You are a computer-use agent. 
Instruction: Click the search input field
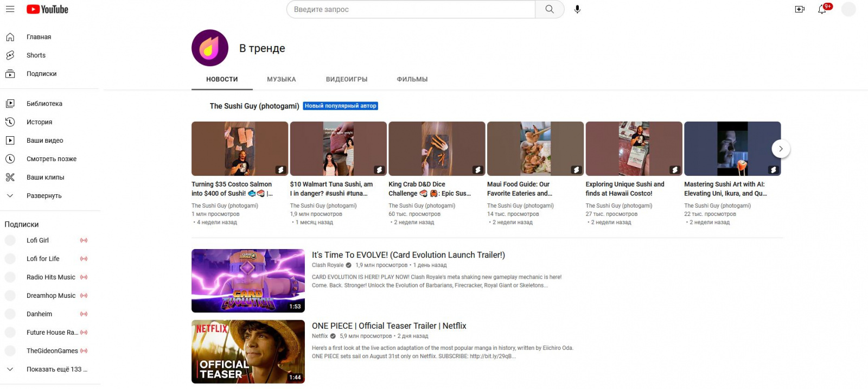411,9
